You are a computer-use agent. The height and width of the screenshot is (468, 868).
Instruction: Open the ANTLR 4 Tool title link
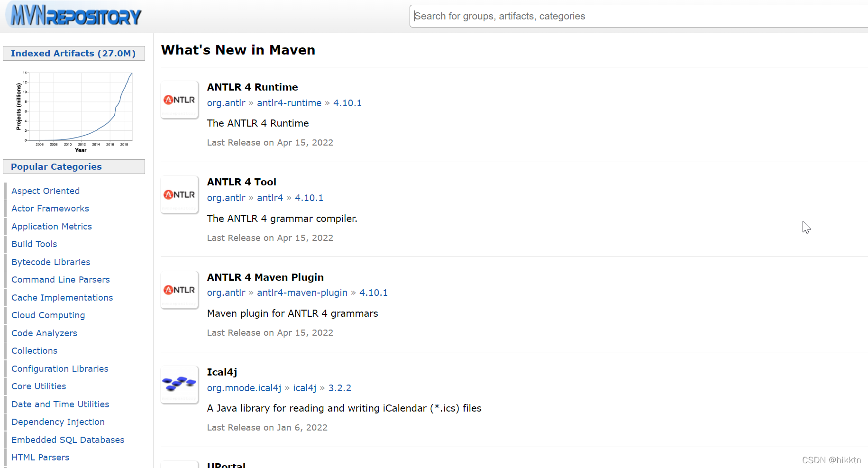(x=241, y=182)
